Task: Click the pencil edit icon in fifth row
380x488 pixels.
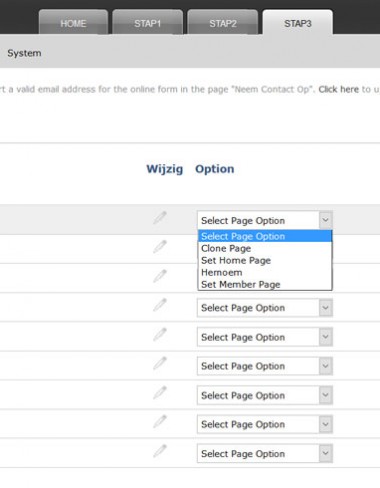Action: click(x=160, y=334)
